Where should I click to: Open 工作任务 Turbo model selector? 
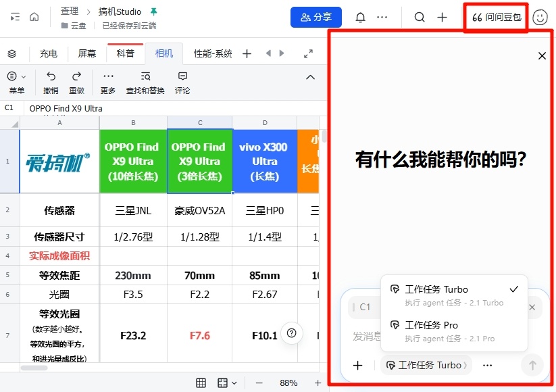point(426,365)
